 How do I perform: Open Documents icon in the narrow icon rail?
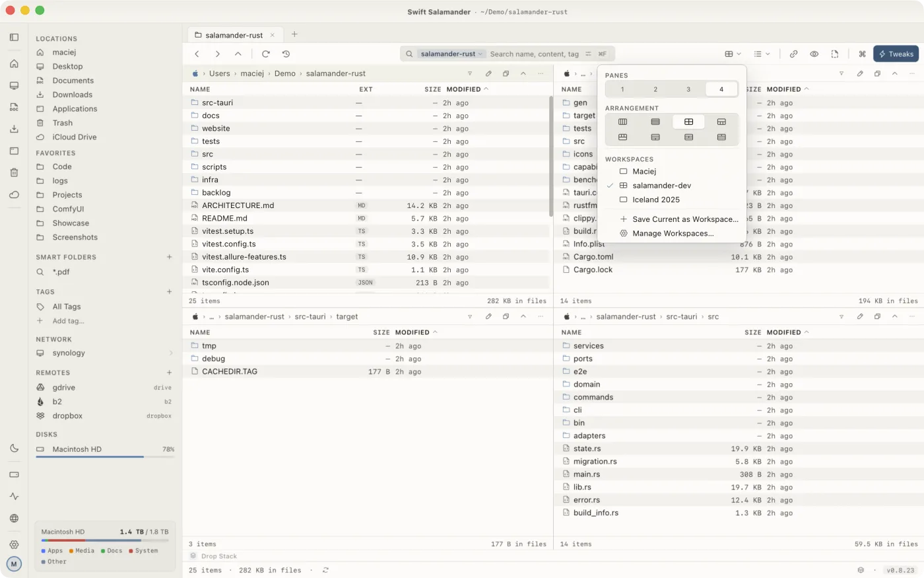[x=14, y=107]
